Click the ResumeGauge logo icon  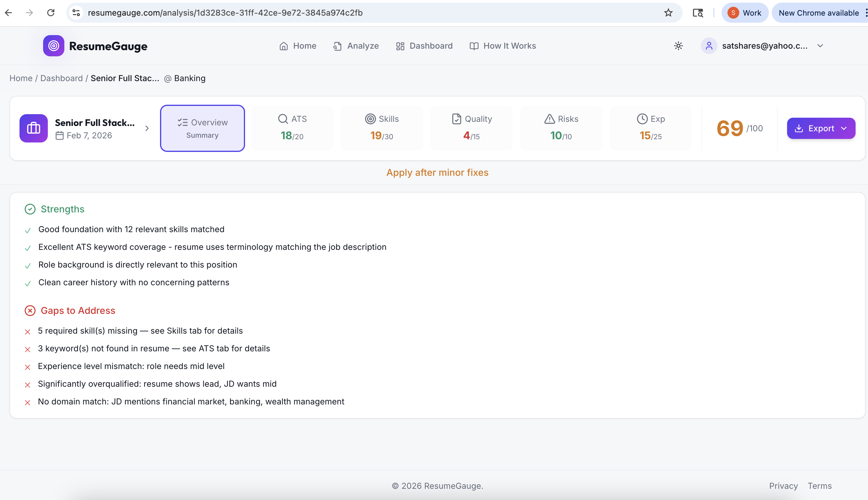pyautogui.click(x=53, y=46)
